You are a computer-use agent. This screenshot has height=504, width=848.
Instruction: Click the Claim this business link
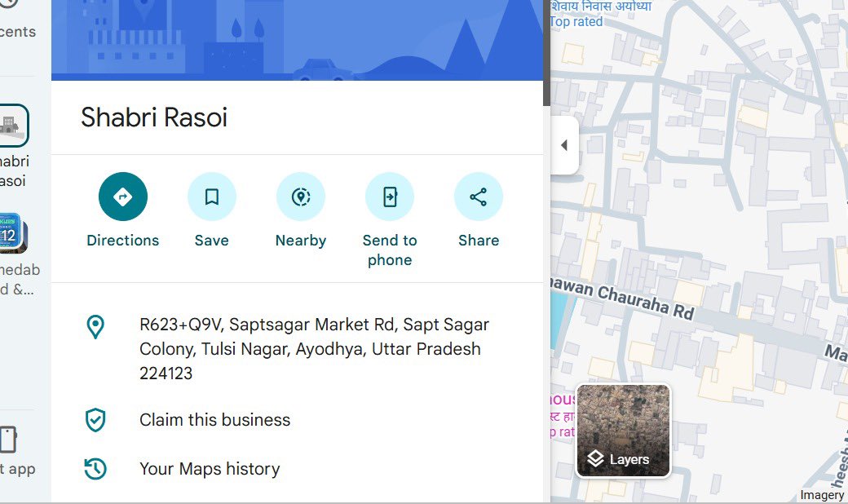click(214, 420)
